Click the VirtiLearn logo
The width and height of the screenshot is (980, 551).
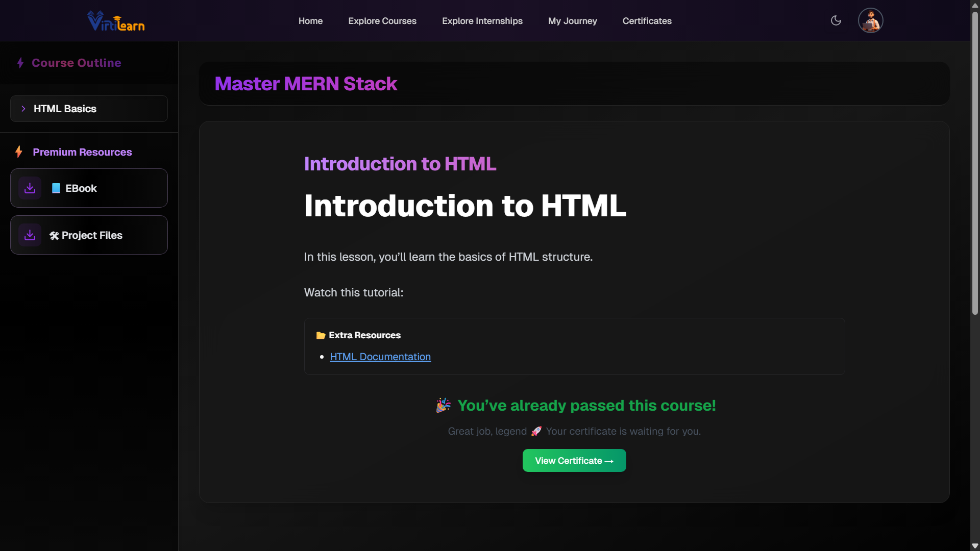coord(116,21)
